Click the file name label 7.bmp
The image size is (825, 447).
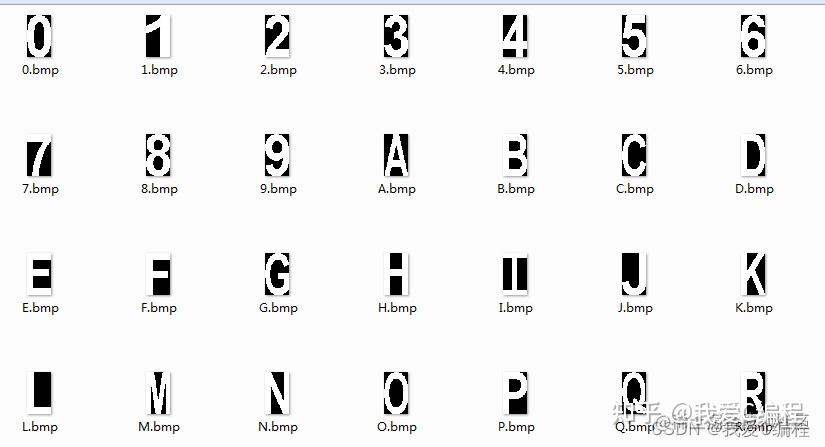[41, 189]
